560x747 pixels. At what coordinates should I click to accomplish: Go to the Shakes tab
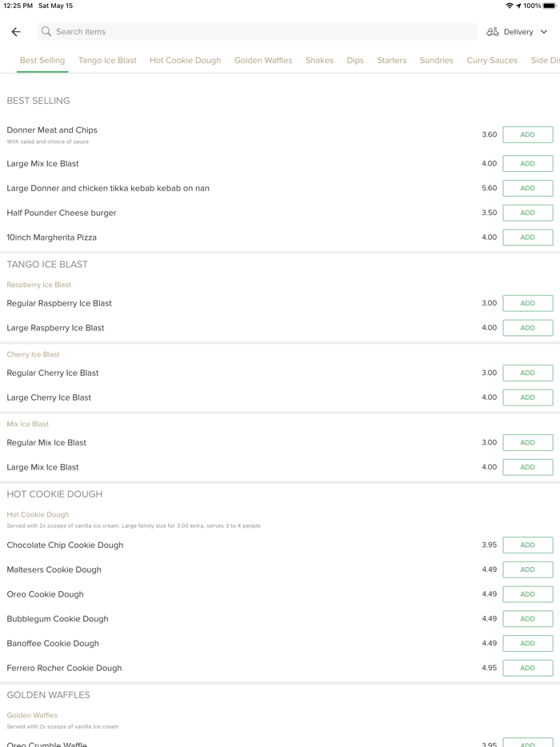tap(319, 61)
